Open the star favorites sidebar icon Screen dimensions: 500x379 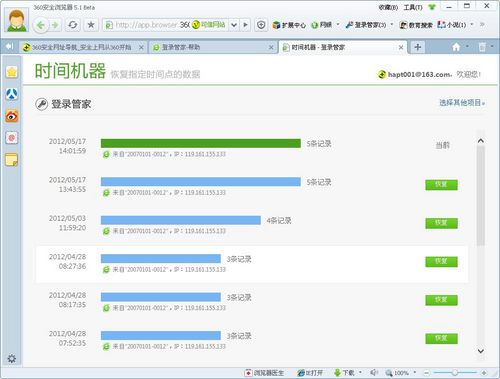point(12,72)
